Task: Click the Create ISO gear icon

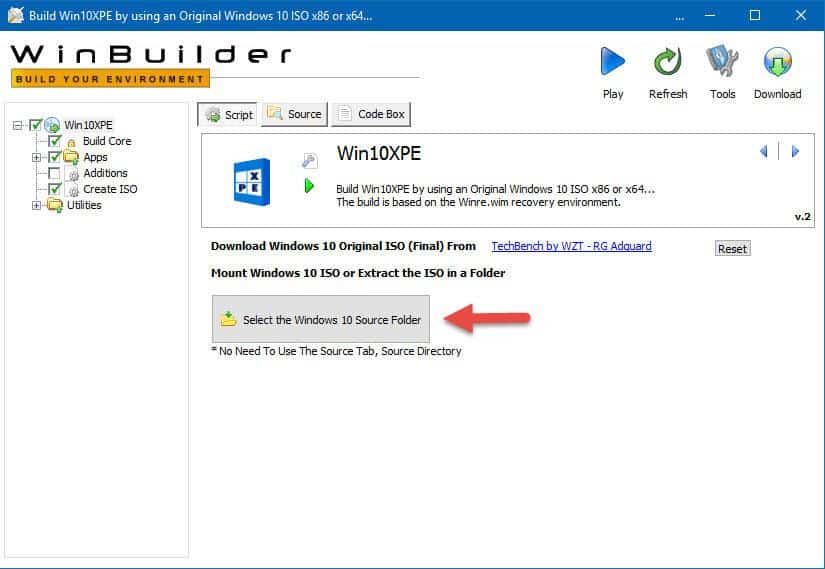Action: point(74,189)
